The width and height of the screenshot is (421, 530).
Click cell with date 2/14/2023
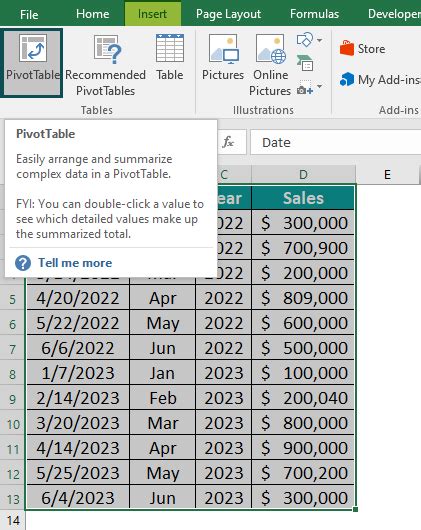point(78,398)
